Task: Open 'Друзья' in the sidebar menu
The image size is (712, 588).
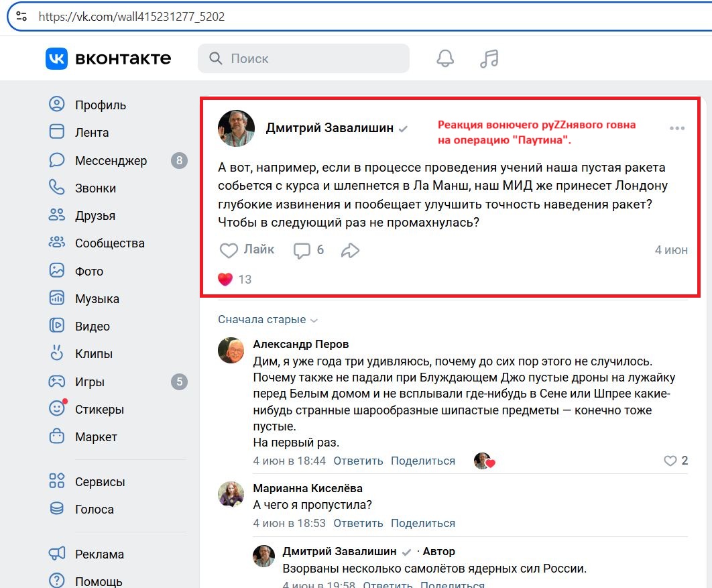Action: point(95,216)
